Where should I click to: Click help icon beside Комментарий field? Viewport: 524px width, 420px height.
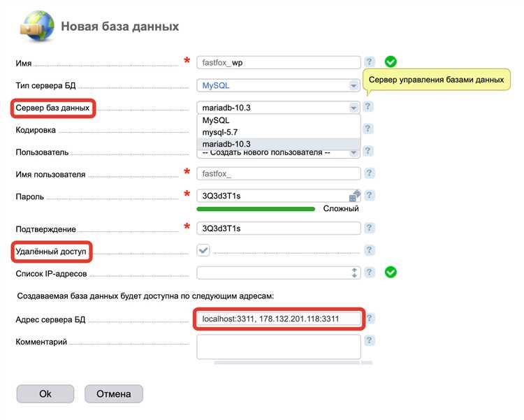click(x=369, y=341)
